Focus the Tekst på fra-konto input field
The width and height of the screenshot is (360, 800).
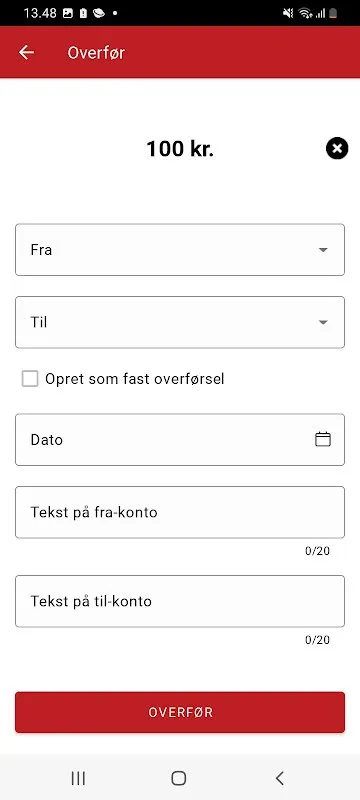click(x=180, y=512)
